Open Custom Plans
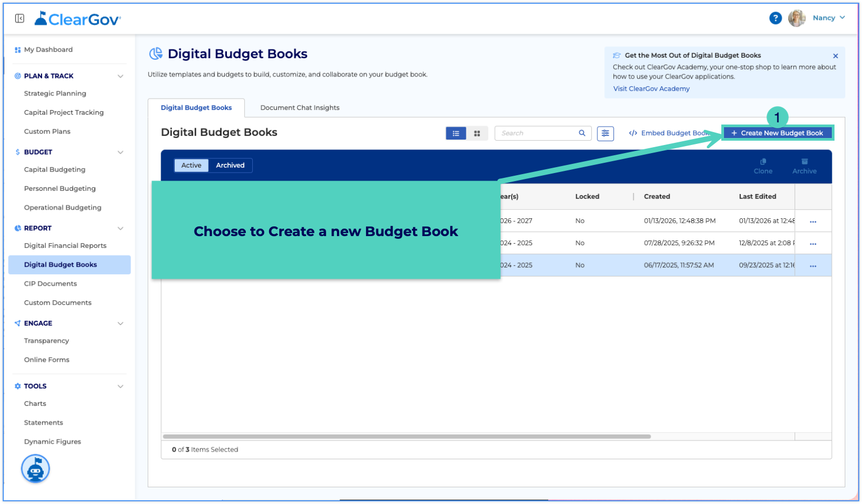 click(x=47, y=132)
